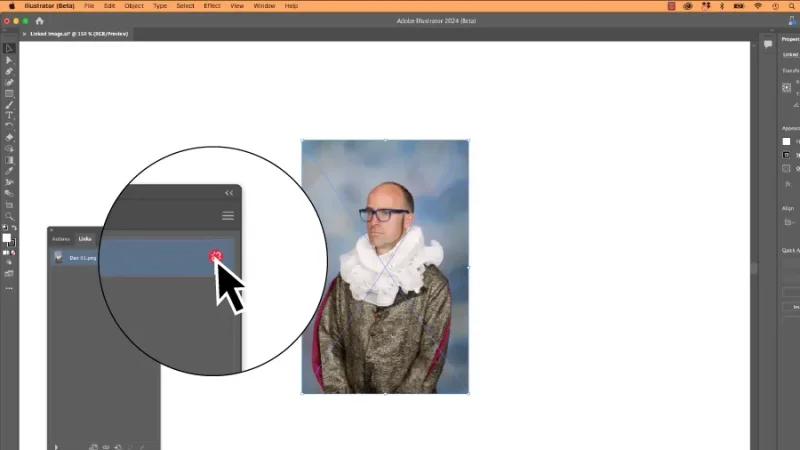Switch to the Links panel tab
The image size is (800, 450).
point(85,238)
